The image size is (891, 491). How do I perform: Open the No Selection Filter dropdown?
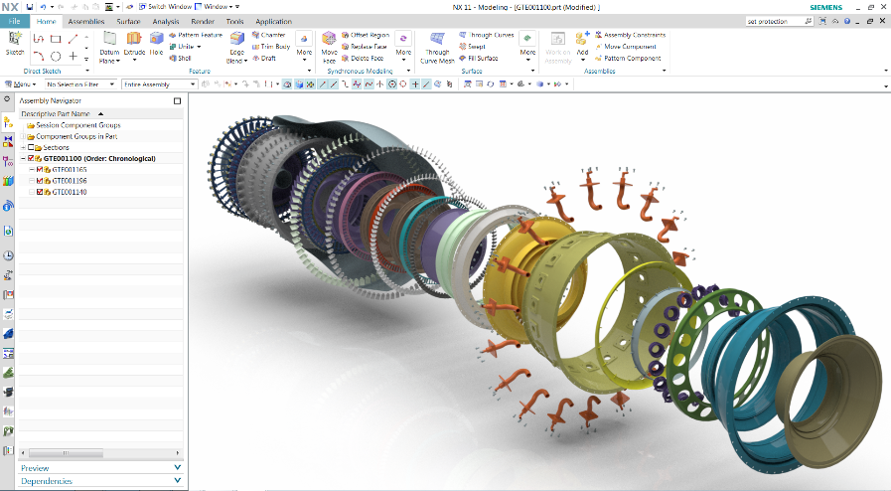[81, 84]
